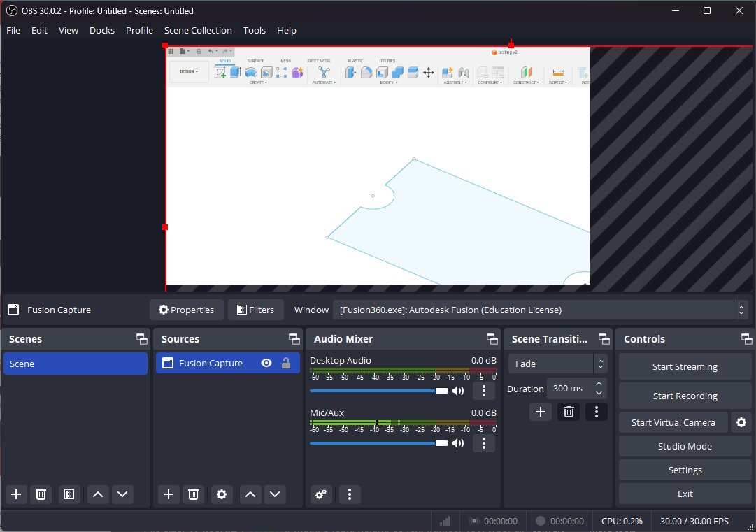756x532 pixels.
Task: Open the Edit menu
Action: tap(39, 30)
